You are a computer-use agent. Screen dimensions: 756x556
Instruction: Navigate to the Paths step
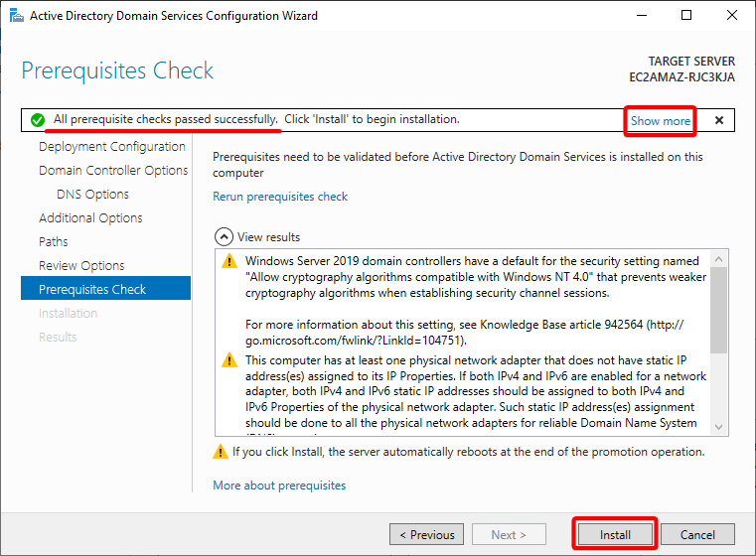(x=53, y=242)
